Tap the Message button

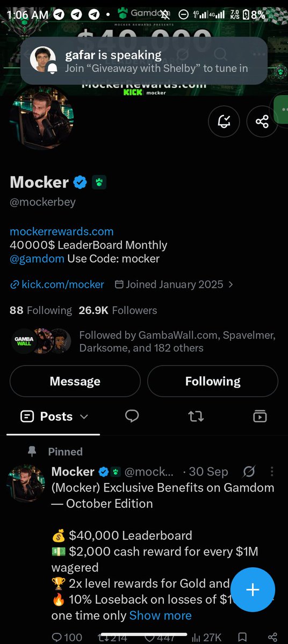tap(75, 381)
